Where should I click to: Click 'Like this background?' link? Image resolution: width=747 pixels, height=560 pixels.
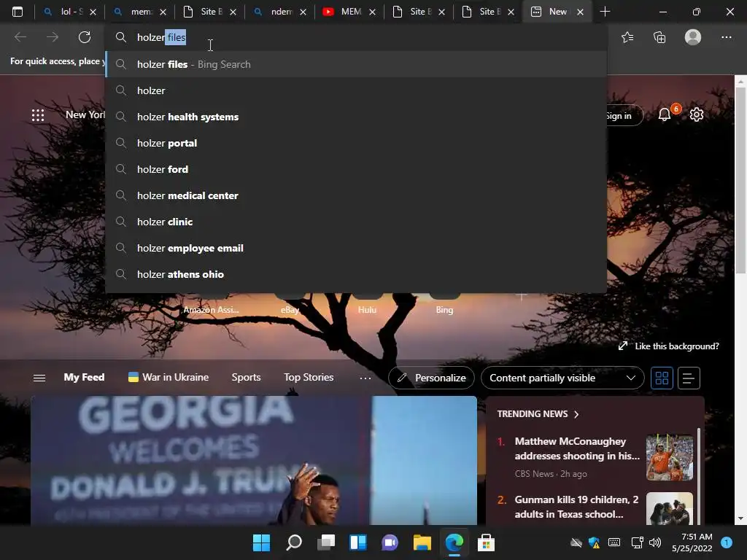[676, 346]
